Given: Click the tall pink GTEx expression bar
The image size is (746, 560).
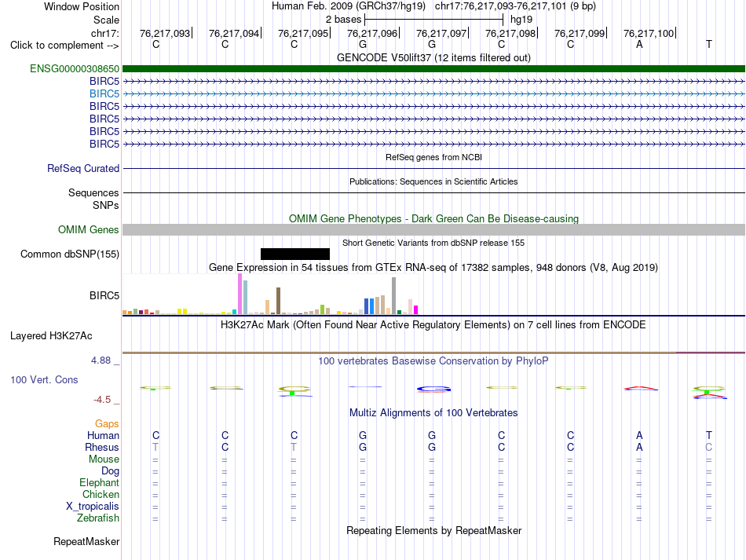Looking at the screenshot, I should click(x=240, y=294).
